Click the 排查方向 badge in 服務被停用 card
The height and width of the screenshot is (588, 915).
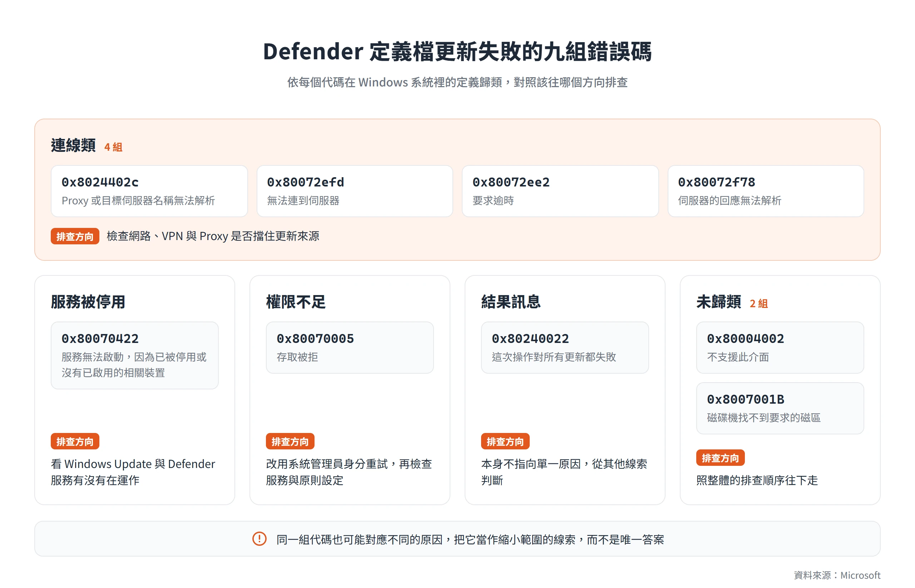click(75, 442)
